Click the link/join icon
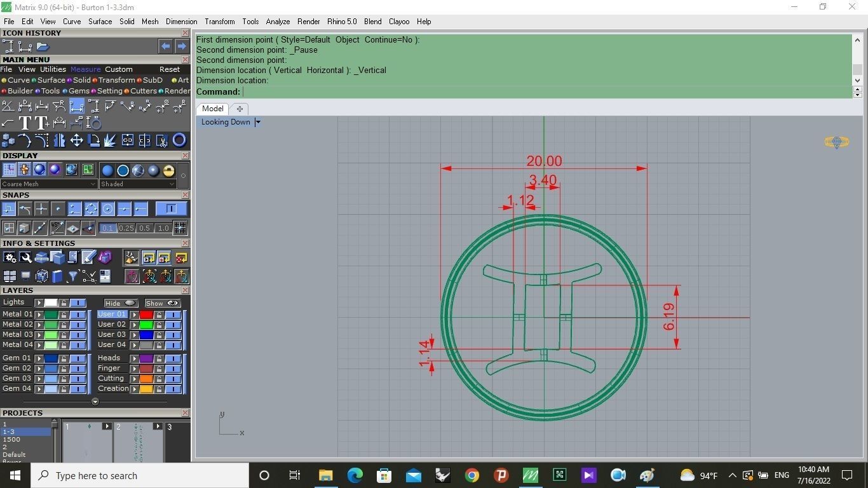 coord(128,140)
